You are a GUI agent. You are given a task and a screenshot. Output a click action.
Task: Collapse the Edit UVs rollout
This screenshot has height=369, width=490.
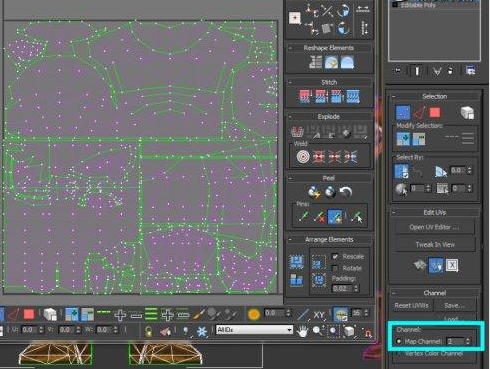tap(394, 213)
